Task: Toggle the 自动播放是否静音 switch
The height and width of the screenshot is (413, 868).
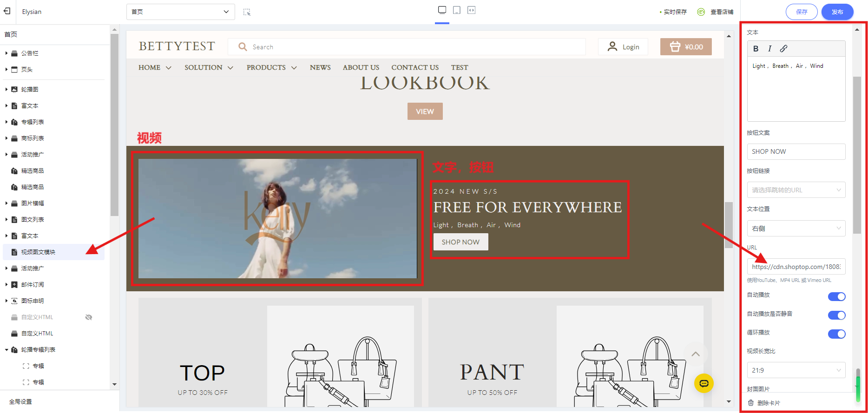Action: point(836,315)
